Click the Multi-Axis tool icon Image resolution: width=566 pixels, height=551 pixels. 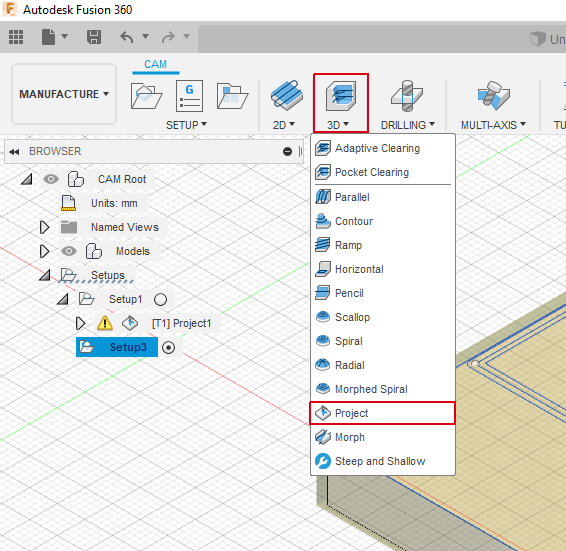pos(493,96)
